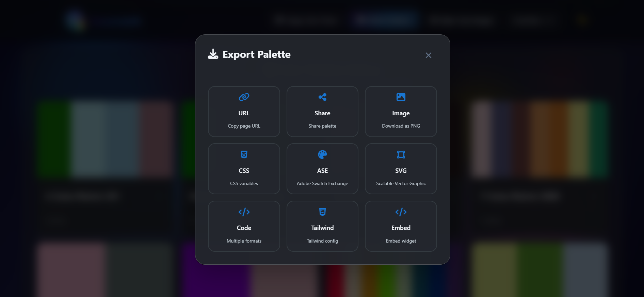Click the CSS3 shield icon above CSS
The image size is (644, 297).
(x=244, y=154)
